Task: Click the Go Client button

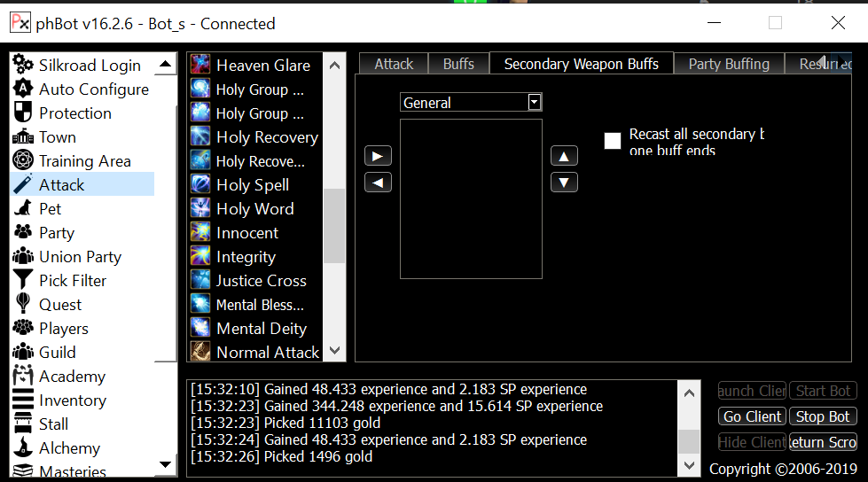Action: point(752,416)
